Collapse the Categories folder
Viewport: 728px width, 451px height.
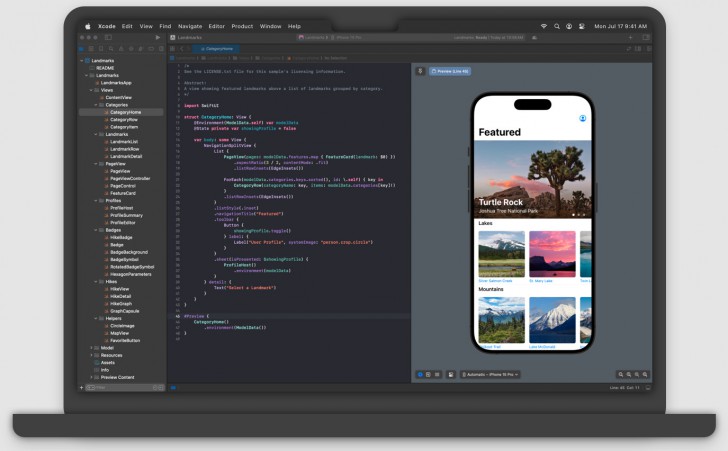[96, 105]
